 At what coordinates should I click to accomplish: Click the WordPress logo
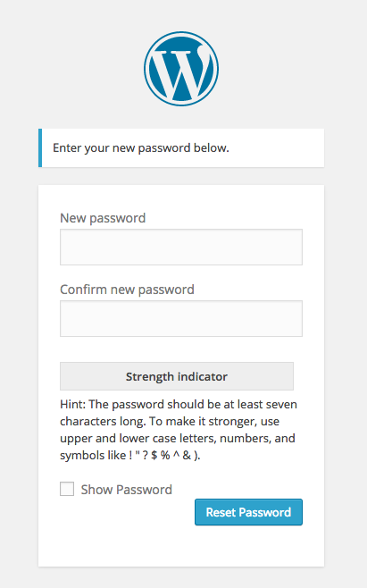coord(181,69)
